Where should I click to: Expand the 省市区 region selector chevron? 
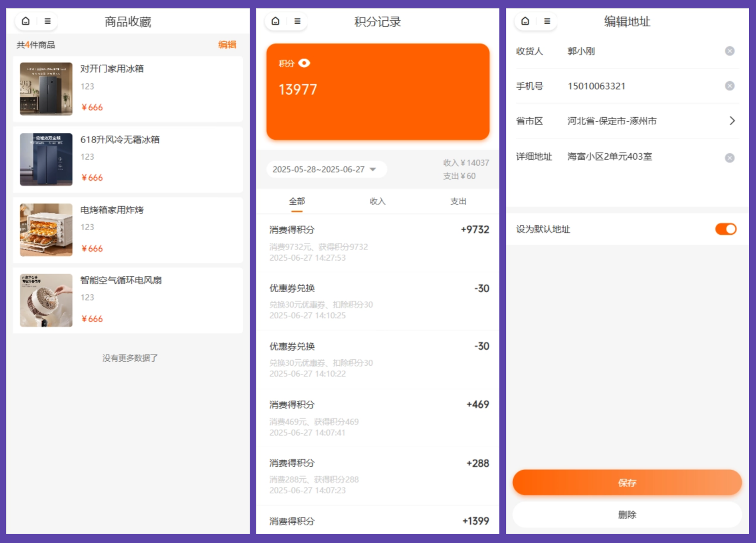click(732, 121)
